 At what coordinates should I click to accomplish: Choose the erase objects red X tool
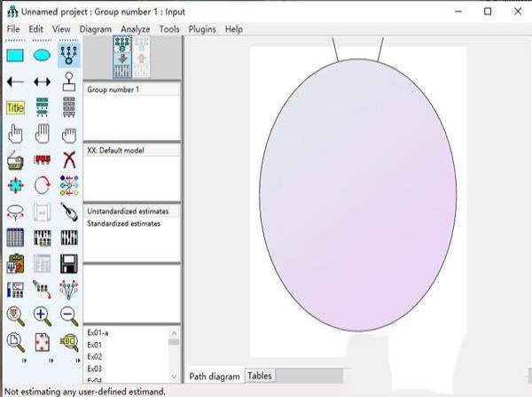point(68,160)
